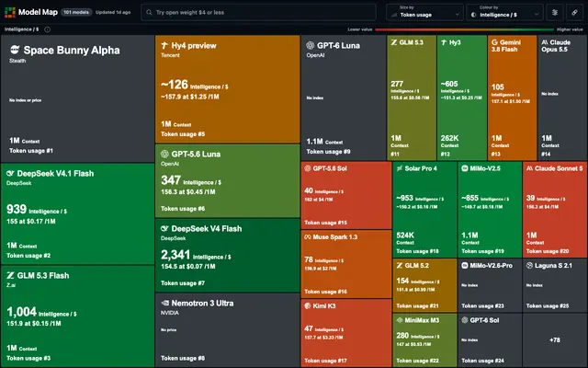Click the Xiaomi icon on MiMo-V2.5
The image size is (588, 368).
pos(465,168)
